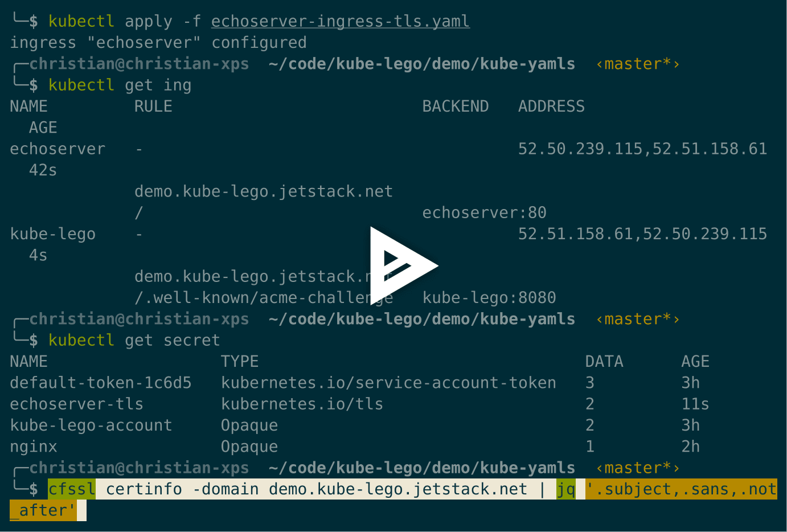Select the echoserver ingress name

[x=57, y=148]
